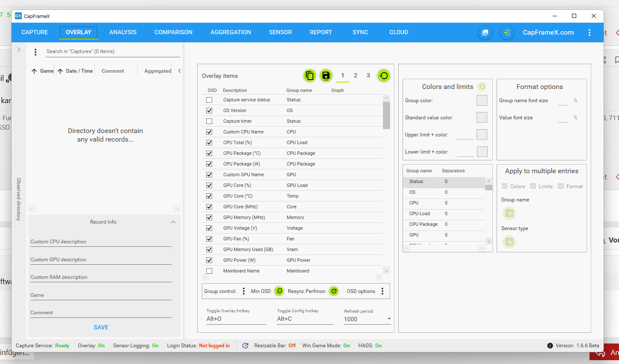Click the Toggle Overlay hotkey field

click(x=236, y=319)
